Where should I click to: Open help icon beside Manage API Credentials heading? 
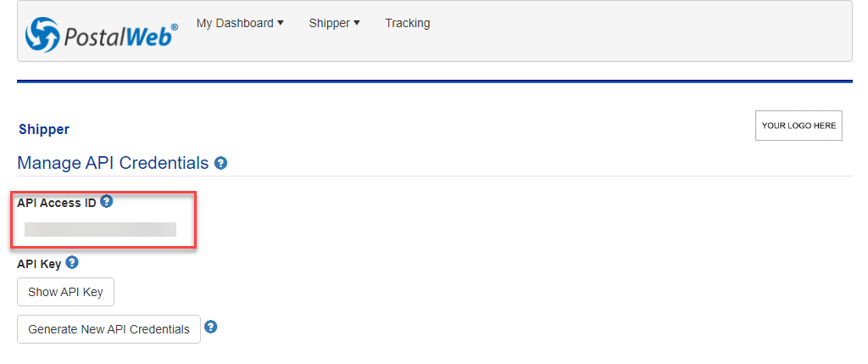[x=220, y=164]
